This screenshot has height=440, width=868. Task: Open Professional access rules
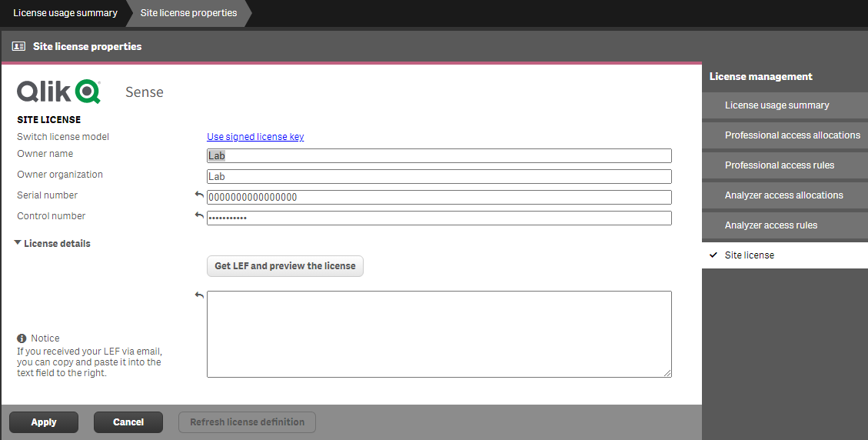tap(784, 165)
